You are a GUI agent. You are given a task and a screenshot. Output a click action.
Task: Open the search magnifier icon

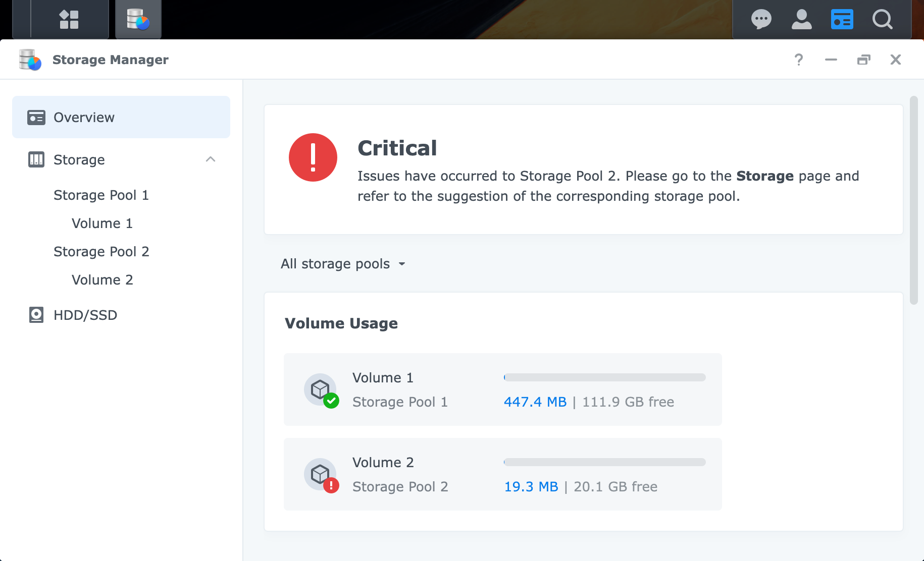point(882,20)
